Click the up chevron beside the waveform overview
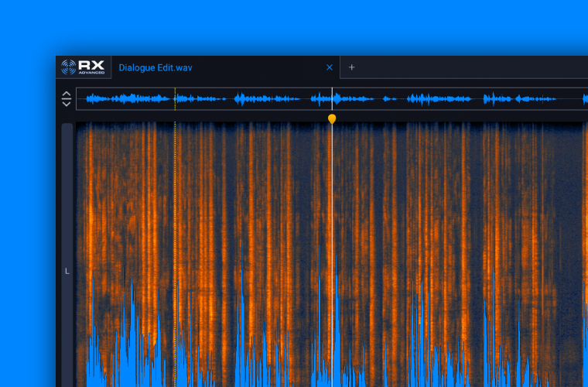 point(67,94)
